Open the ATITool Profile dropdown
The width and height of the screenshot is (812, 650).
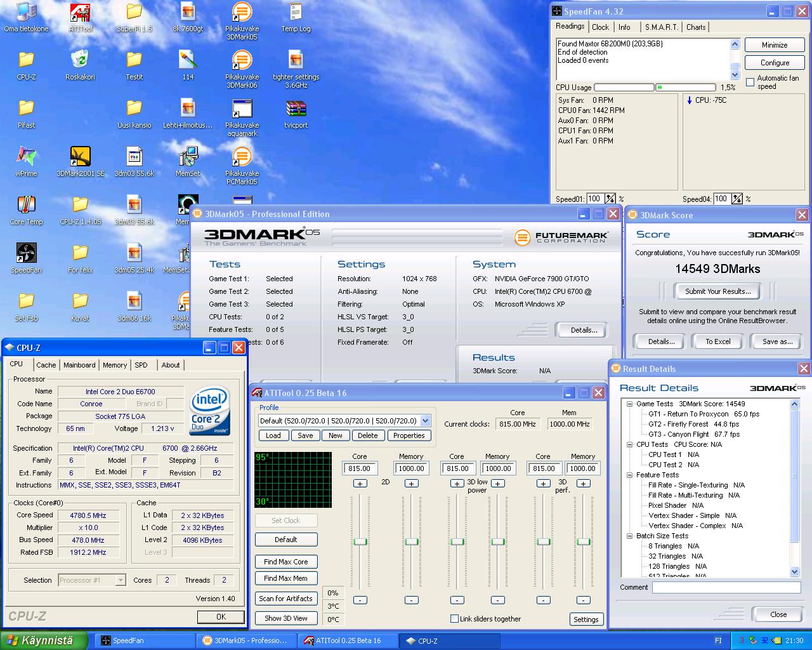pos(425,420)
